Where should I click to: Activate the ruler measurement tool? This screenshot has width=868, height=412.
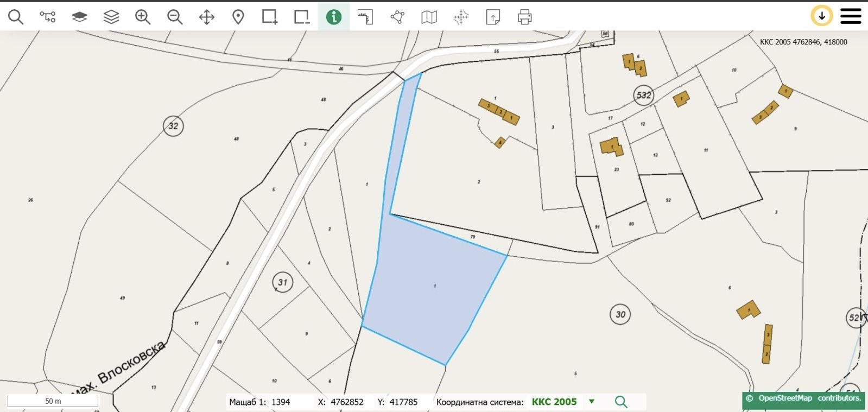click(x=365, y=17)
